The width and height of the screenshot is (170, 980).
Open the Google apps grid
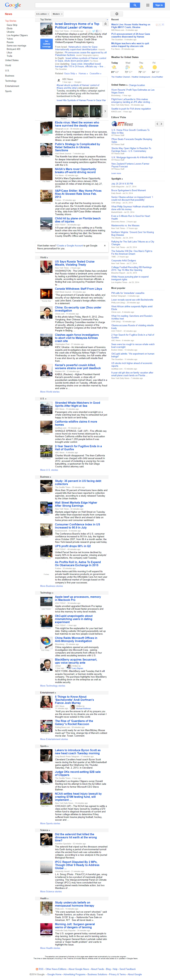pyautogui.click(x=148, y=5)
